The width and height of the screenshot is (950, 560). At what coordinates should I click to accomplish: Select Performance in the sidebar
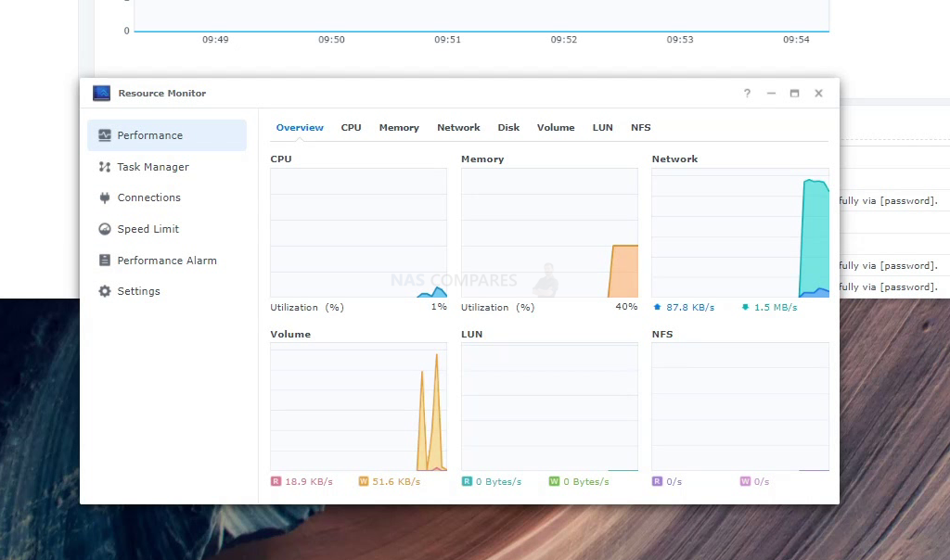[167, 135]
